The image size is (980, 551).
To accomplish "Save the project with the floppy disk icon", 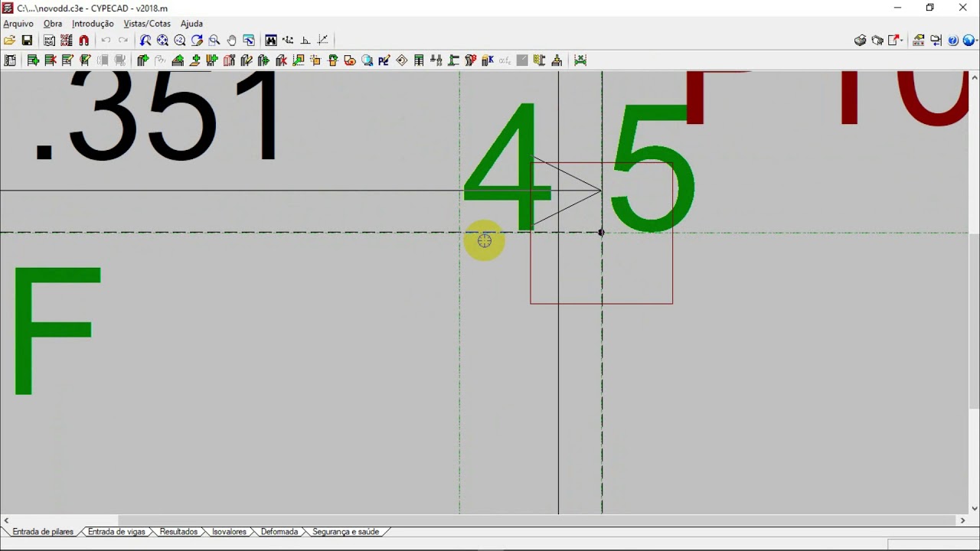I will pyautogui.click(x=27, y=41).
